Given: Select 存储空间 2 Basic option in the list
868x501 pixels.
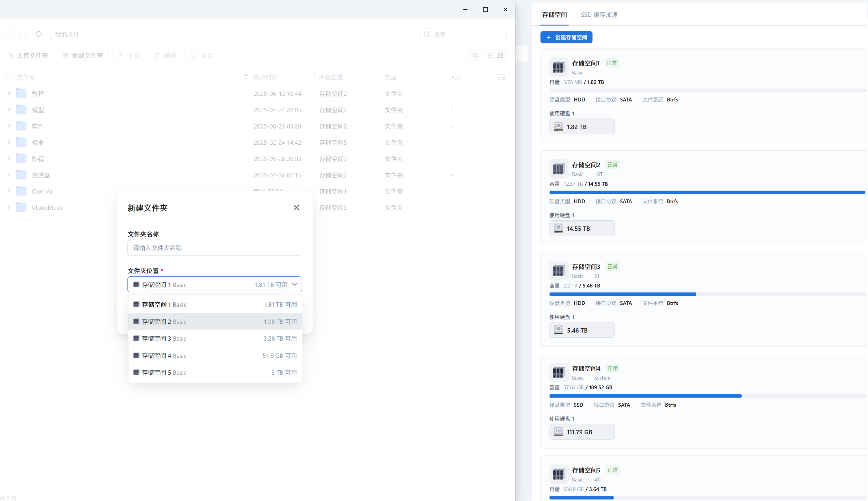Looking at the screenshot, I should click(x=215, y=321).
